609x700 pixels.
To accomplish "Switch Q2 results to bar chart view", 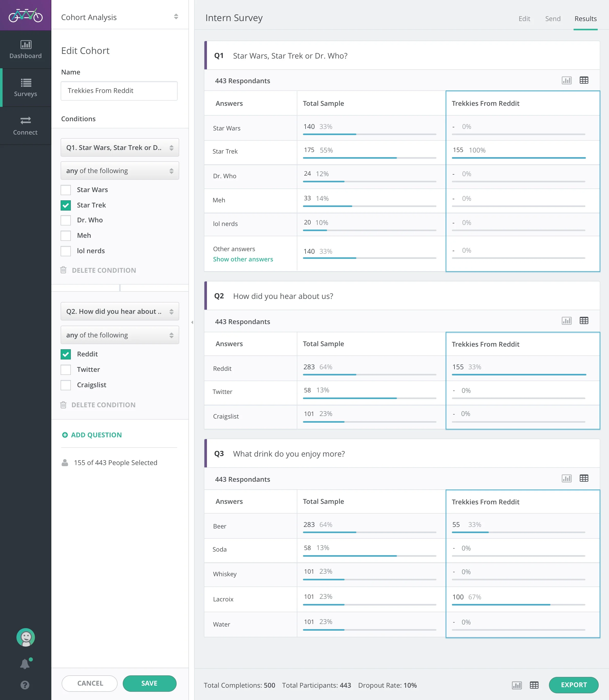I will tap(567, 321).
